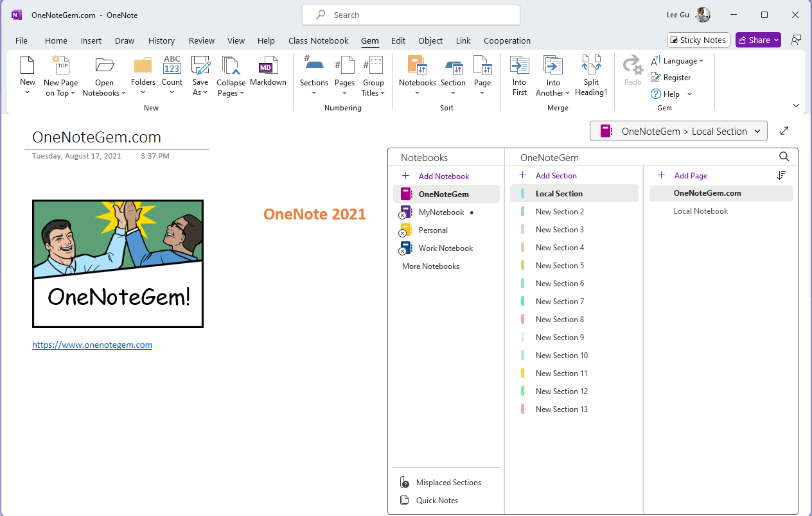This screenshot has height=516, width=812.
Task: Select the OneNoteGem notebook
Action: click(446, 194)
